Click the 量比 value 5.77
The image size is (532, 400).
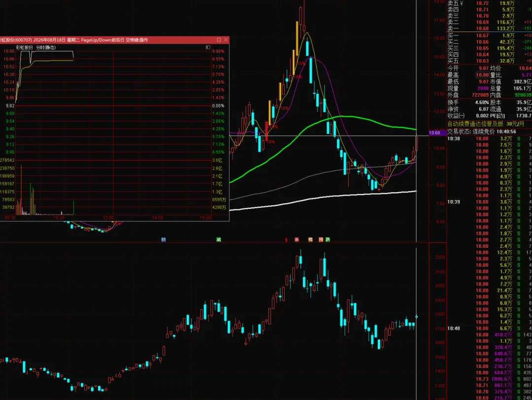(x=527, y=75)
